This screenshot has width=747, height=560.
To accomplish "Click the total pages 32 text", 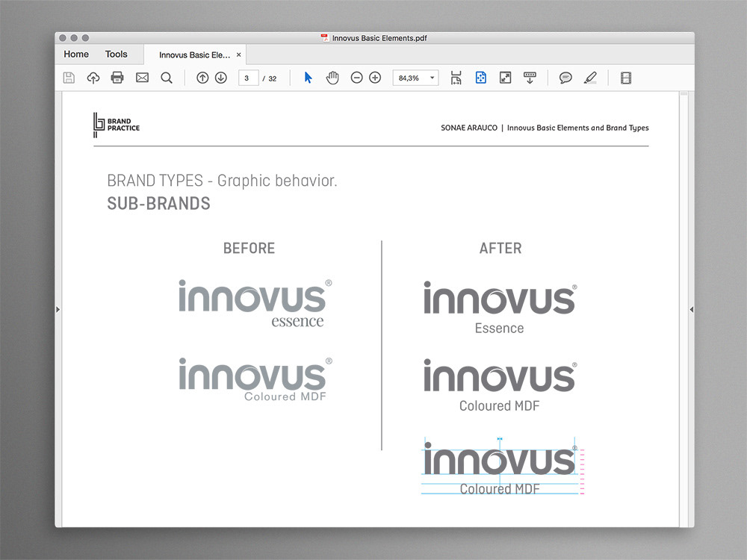I will [273, 78].
